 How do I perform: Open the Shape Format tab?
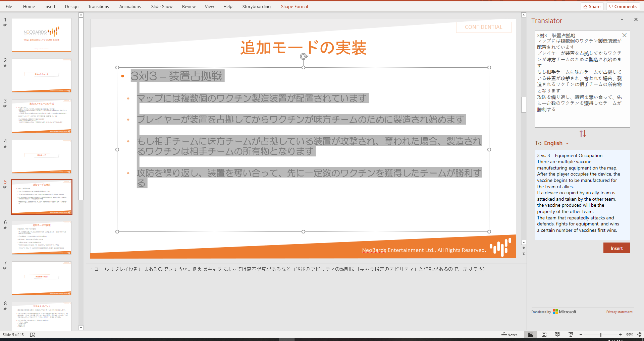point(294,6)
